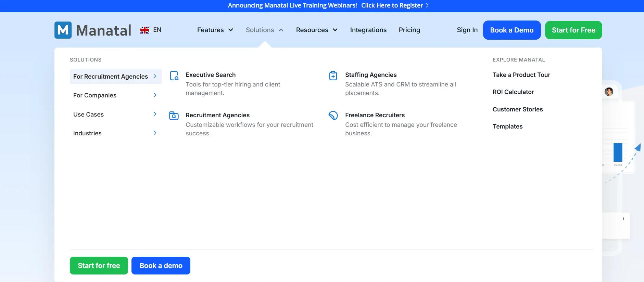Open Templates link
This screenshot has height=282, width=644.
(508, 126)
